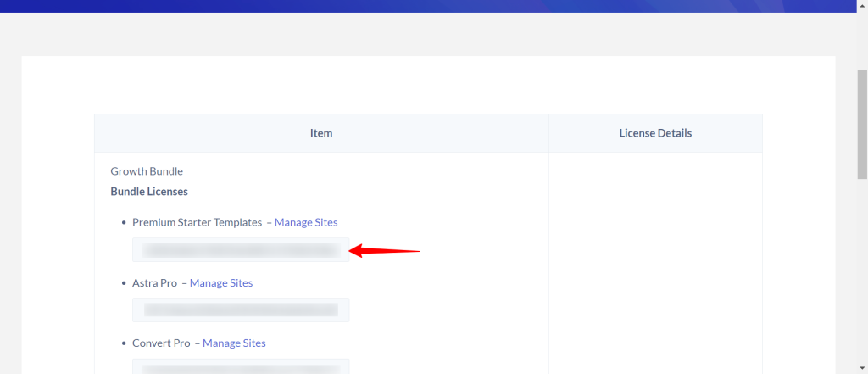This screenshot has height=374, width=868.
Task: Click the scroll up arrow on scrollbar
Action: pyautogui.click(x=862, y=4)
